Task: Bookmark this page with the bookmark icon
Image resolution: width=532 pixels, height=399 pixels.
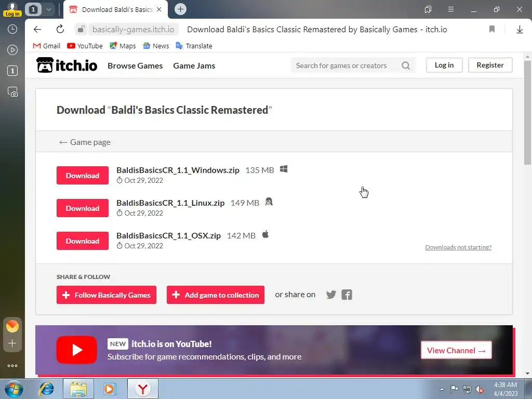Action: (491, 29)
